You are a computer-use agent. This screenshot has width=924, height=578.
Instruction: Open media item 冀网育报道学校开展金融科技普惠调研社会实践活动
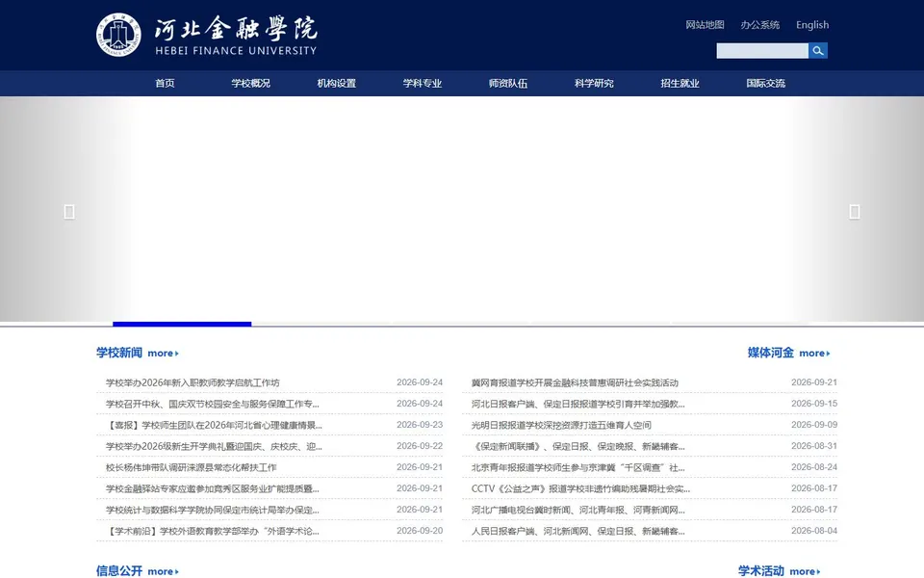[575, 382]
